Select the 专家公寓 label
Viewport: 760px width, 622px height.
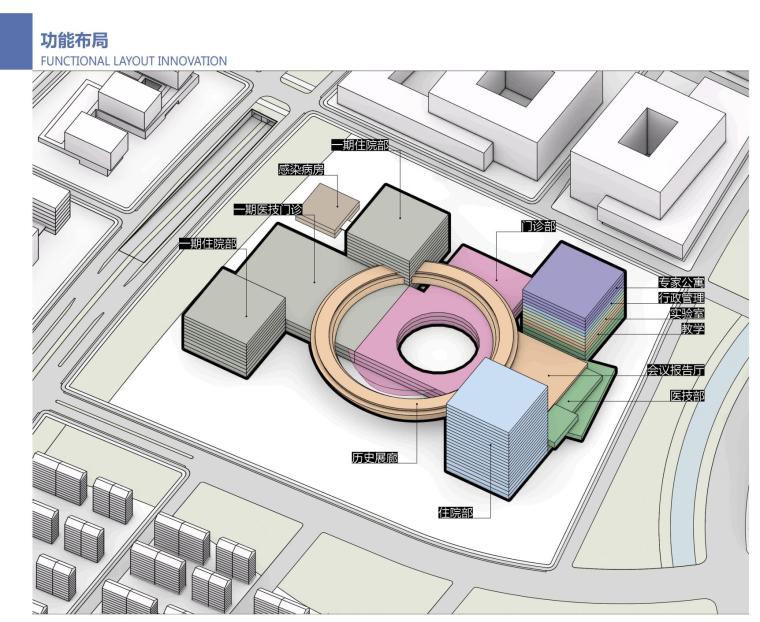[681, 283]
